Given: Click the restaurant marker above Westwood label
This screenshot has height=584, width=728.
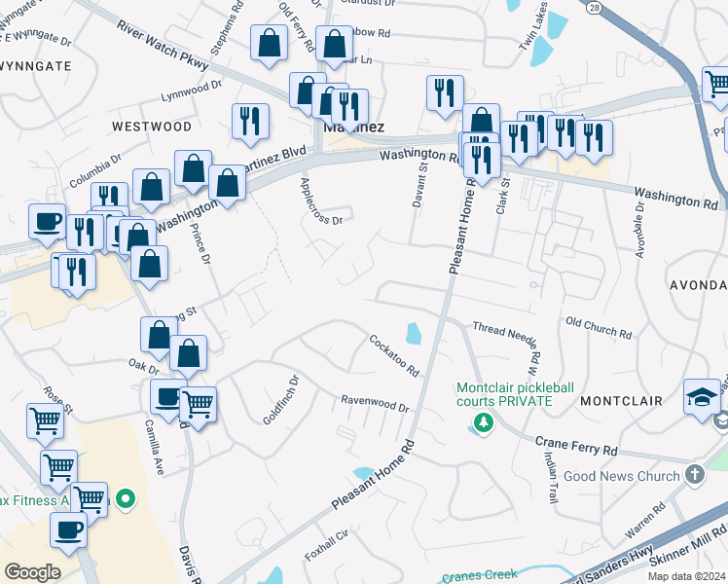Looking at the screenshot, I should pos(250,121).
